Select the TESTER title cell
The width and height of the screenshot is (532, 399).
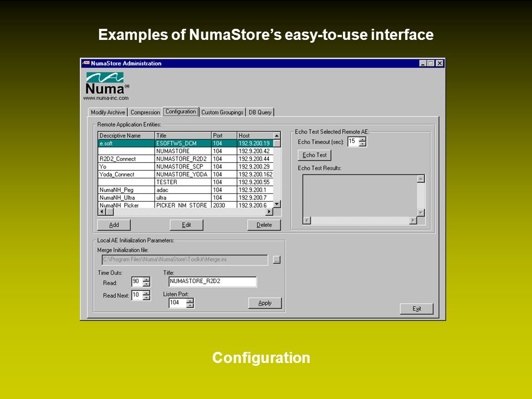pos(183,182)
